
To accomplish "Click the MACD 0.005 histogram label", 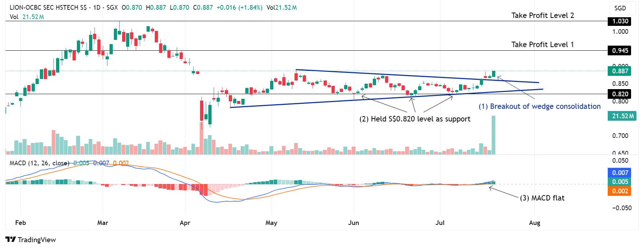I will tap(619, 182).
